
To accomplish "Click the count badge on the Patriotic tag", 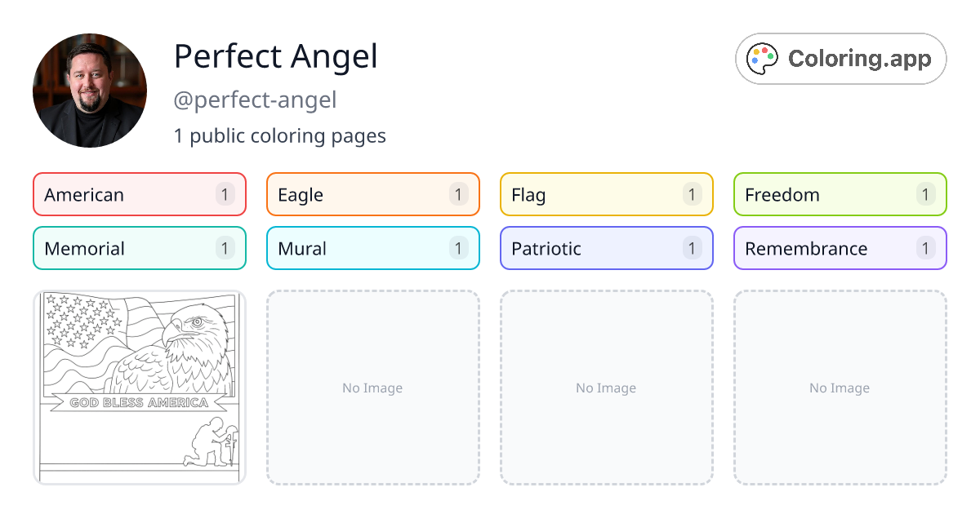I will coord(691,248).
